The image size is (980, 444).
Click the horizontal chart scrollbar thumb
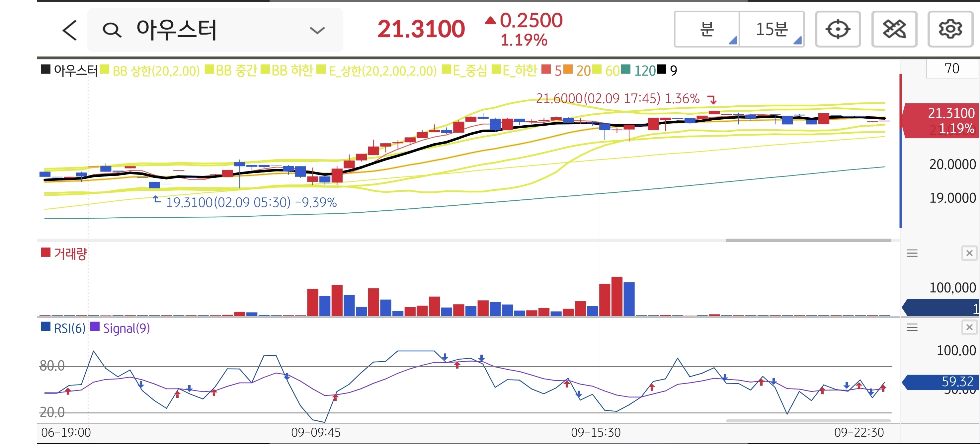click(808, 240)
